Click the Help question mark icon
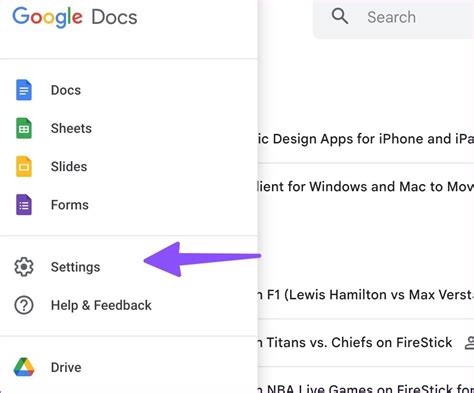Screen dimensions: 474x393 click(x=24, y=305)
